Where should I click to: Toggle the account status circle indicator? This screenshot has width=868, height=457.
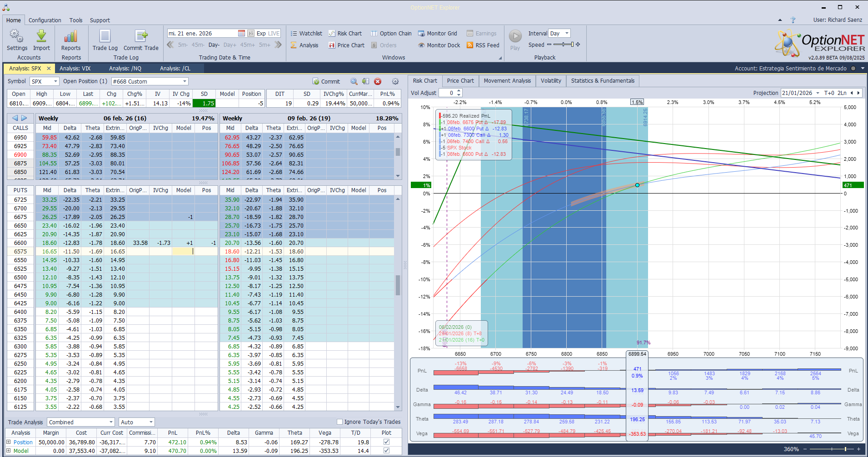click(853, 69)
